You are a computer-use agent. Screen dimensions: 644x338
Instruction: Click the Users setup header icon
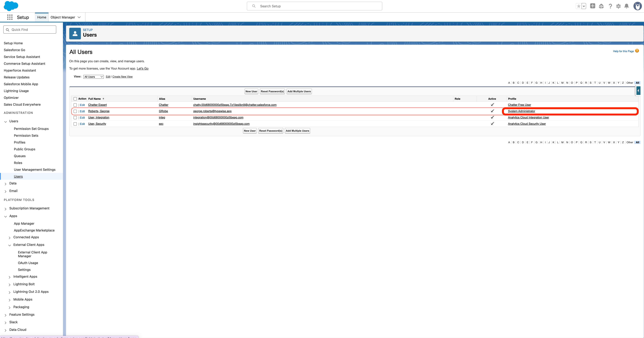coord(75,33)
